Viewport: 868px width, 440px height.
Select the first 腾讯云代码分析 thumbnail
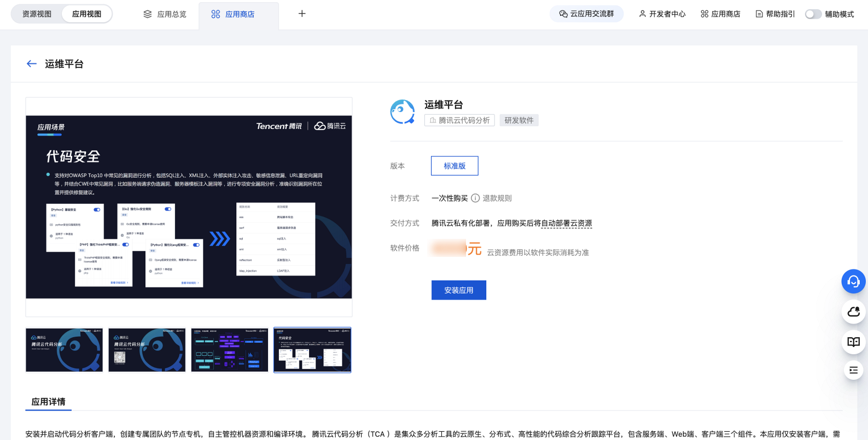pos(64,350)
